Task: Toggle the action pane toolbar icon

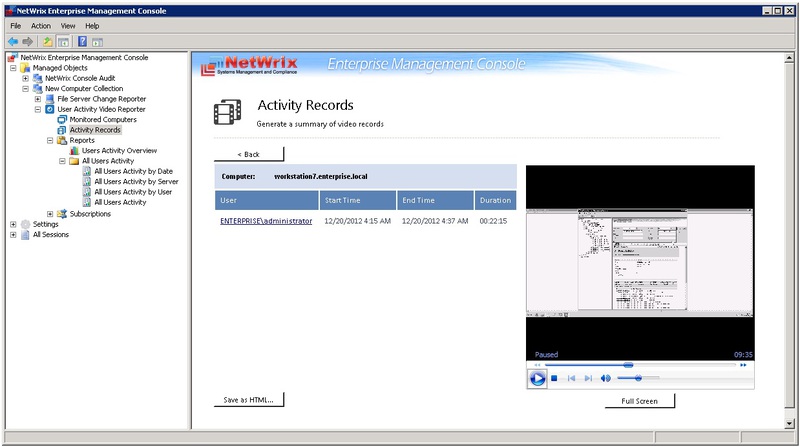Action: tap(97, 42)
